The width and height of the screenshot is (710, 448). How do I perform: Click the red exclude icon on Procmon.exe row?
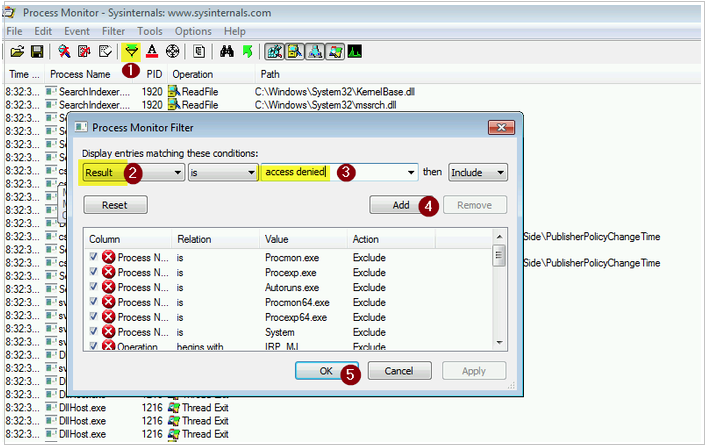click(108, 257)
